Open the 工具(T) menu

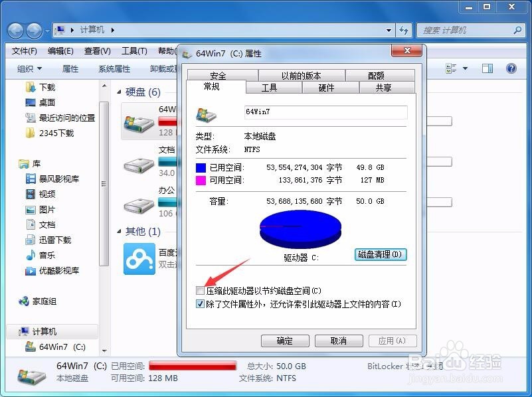point(134,51)
